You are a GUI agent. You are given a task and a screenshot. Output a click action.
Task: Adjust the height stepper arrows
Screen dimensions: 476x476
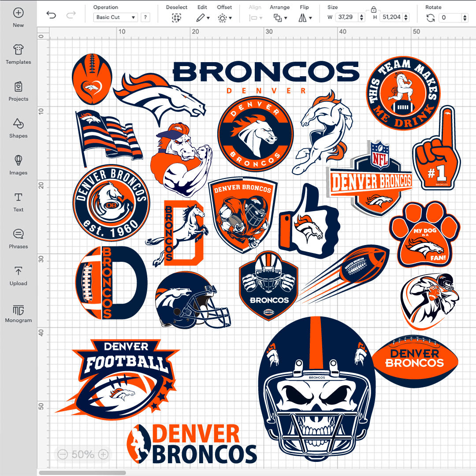(406, 17)
